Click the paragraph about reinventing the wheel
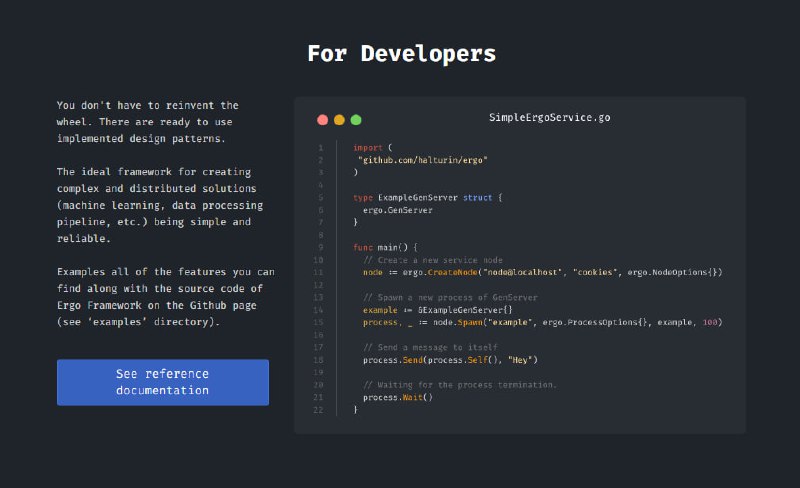 click(x=147, y=122)
